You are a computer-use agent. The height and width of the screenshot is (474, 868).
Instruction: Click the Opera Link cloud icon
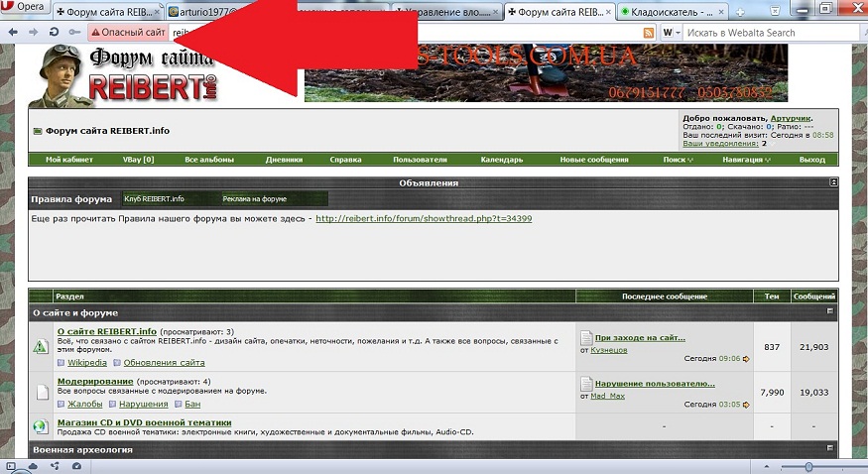pos(33,466)
